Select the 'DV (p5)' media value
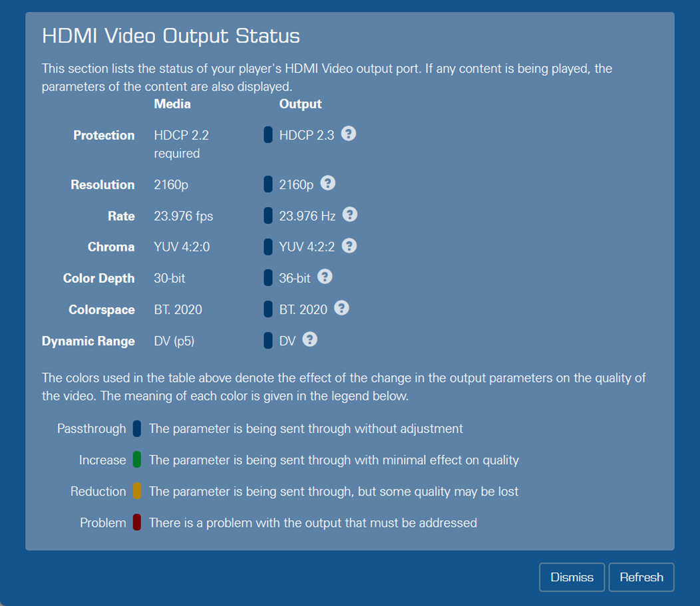 (x=174, y=341)
